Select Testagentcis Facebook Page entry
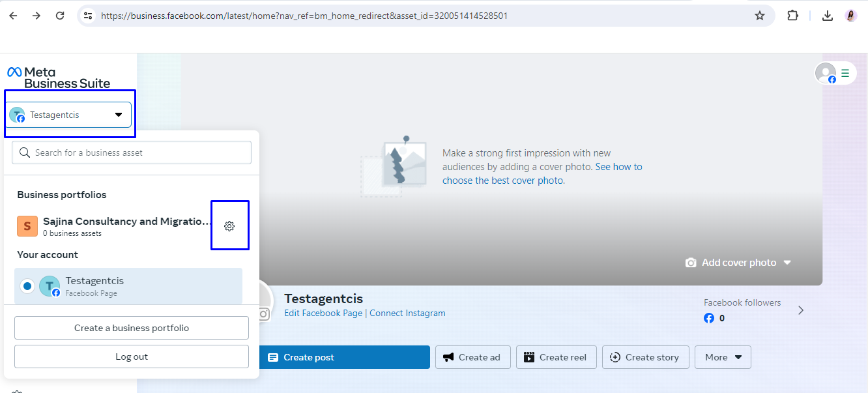This screenshot has height=393, width=868. pyautogui.click(x=128, y=286)
